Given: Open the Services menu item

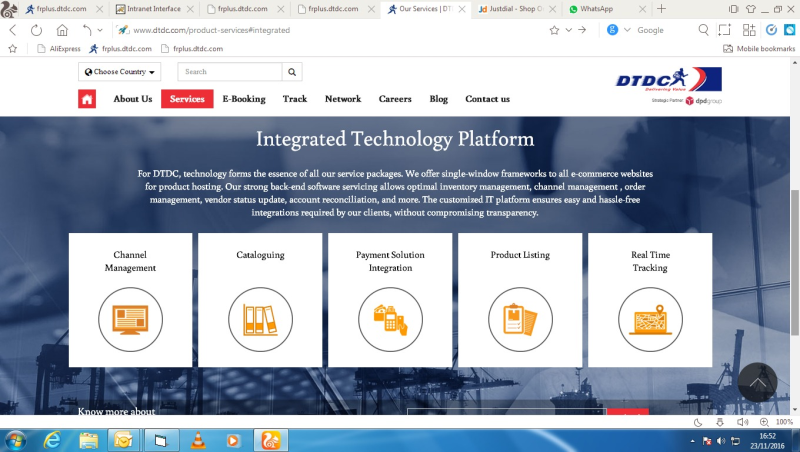Looking at the screenshot, I should [x=187, y=99].
